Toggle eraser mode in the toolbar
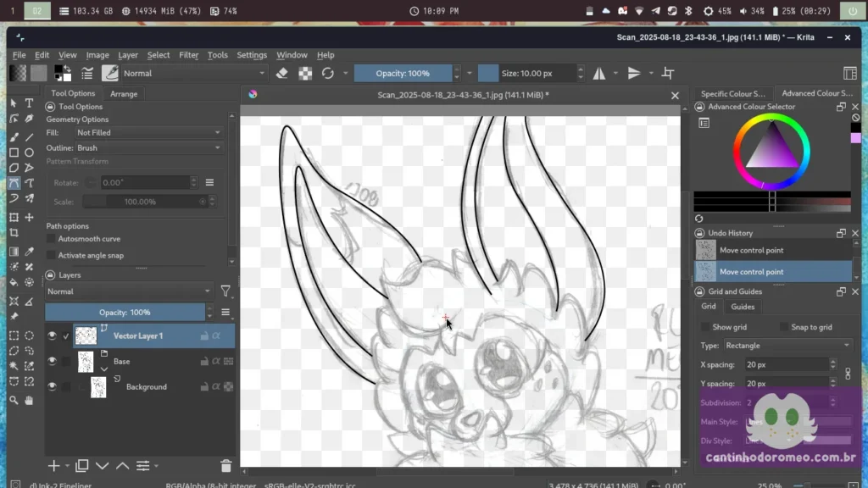 click(281, 73)
